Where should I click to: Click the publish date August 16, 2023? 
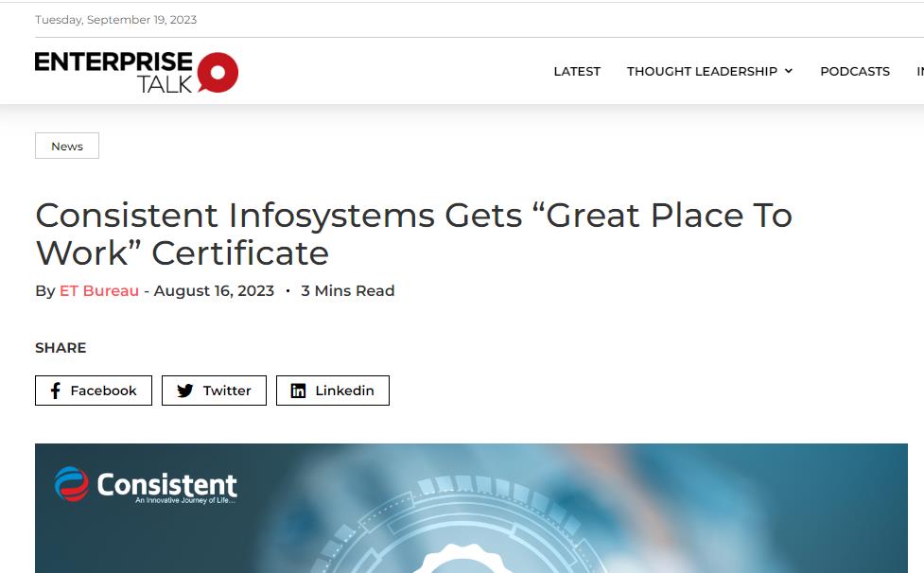click(214, 291)
